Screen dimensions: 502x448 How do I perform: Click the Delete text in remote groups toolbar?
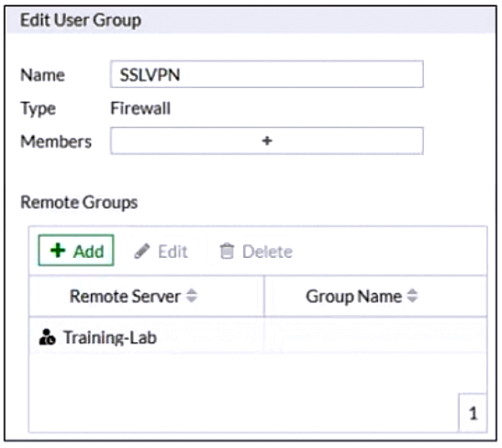pyautogui.click(x=267, y=252)
